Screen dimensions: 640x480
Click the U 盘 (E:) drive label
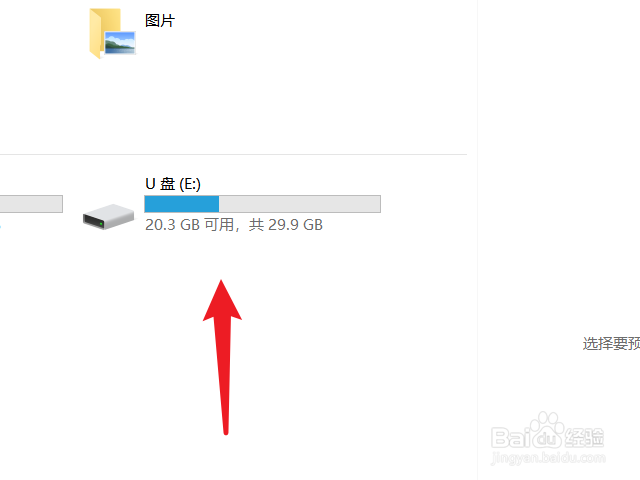pyautogui.click(x=173, y=184)
